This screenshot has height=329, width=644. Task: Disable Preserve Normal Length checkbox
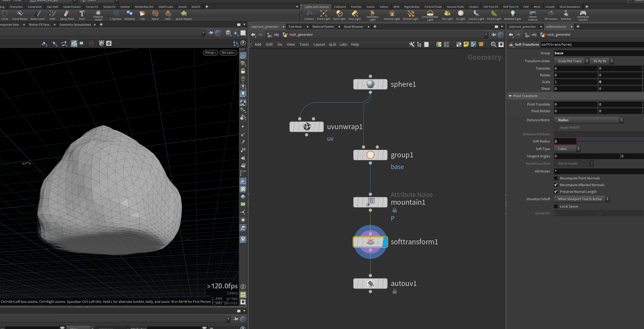[556, 192]
